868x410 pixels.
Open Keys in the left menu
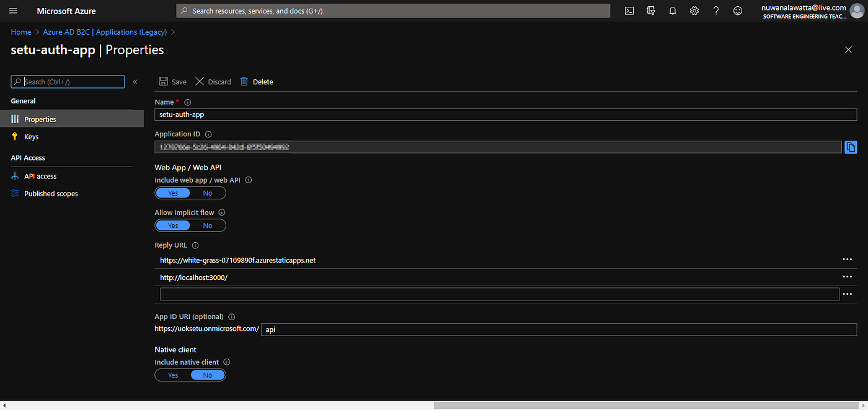(x=72, y=136)
